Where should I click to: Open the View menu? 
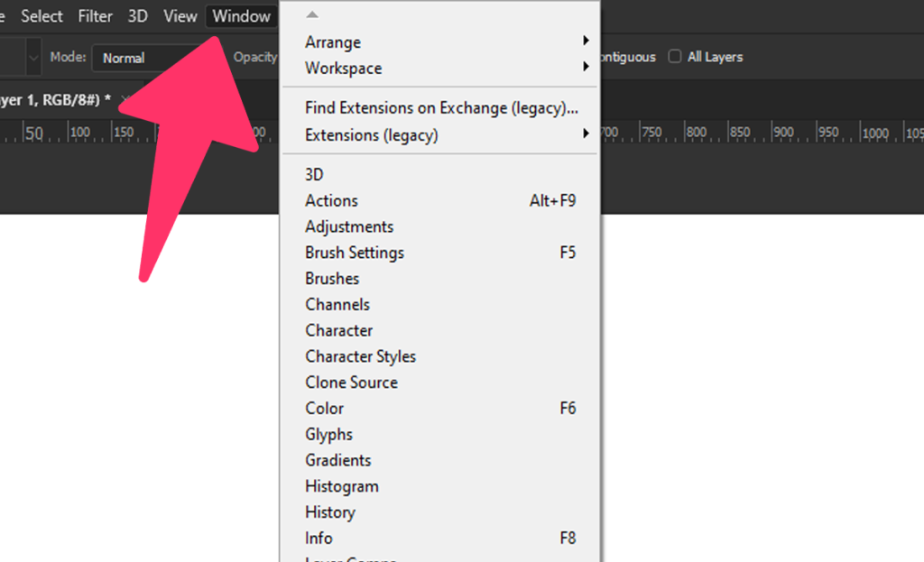coord(180,16)
